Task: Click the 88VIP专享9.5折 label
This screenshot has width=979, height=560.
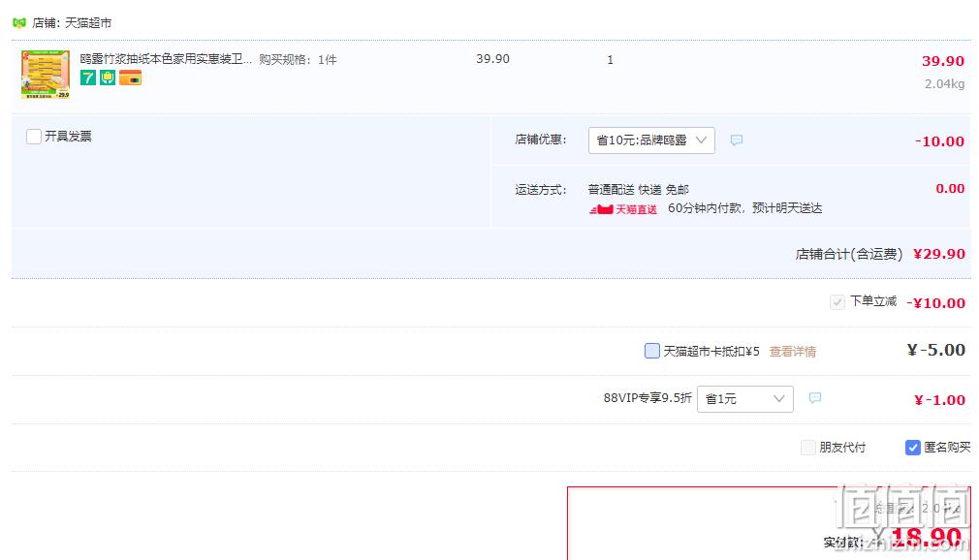Action: click(647, 397)
